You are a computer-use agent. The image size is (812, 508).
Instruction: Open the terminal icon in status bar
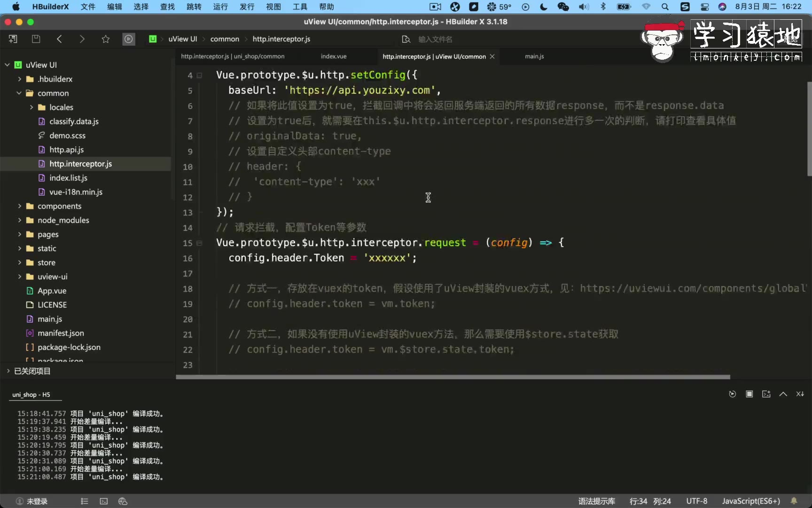click(x=104, y=501)
